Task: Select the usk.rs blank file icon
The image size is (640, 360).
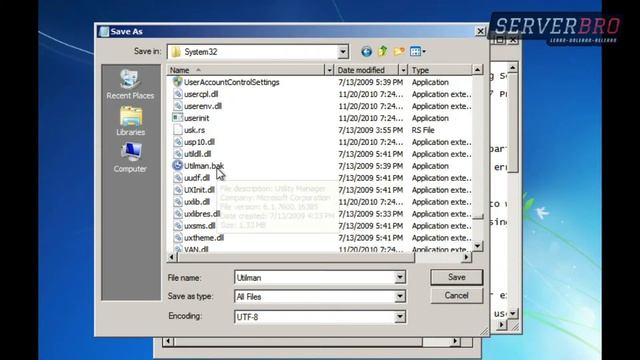Action: coord(178,130)
